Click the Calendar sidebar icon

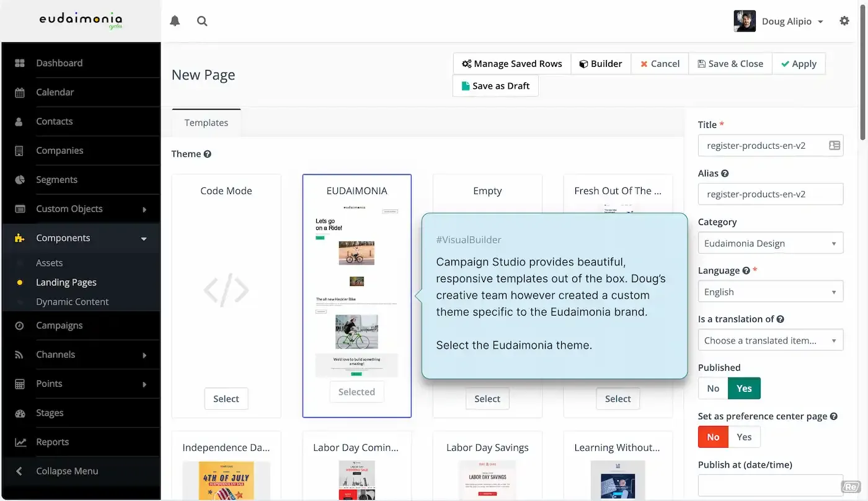pyautogui.click(x=20, y=92)
